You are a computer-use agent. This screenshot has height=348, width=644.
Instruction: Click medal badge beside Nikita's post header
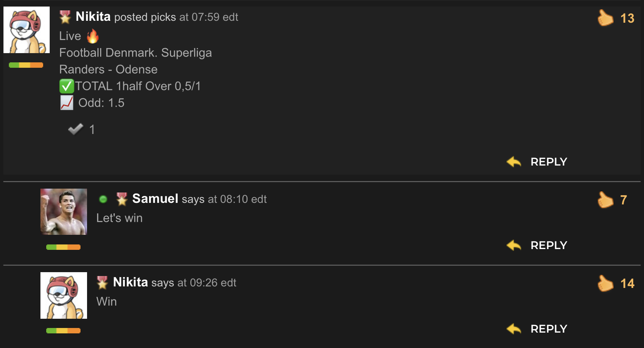pyautogui.click(x=65, y=17)
